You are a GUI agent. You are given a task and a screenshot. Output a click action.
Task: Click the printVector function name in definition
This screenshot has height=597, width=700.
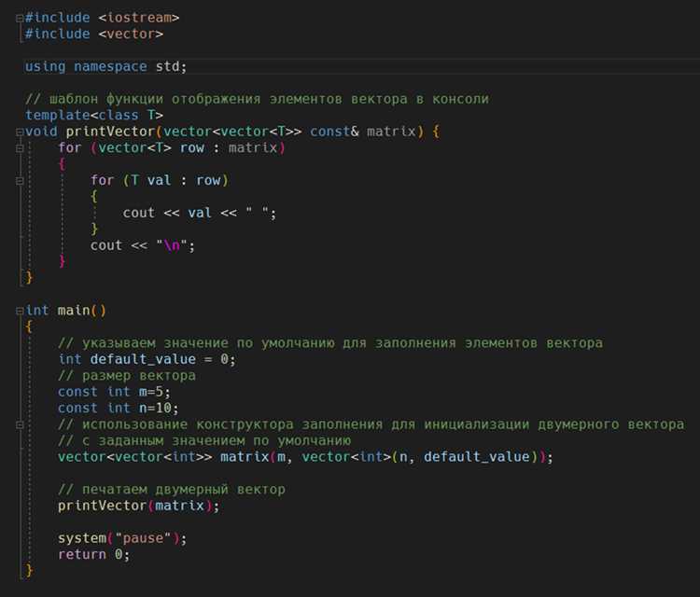coord(110,132)
